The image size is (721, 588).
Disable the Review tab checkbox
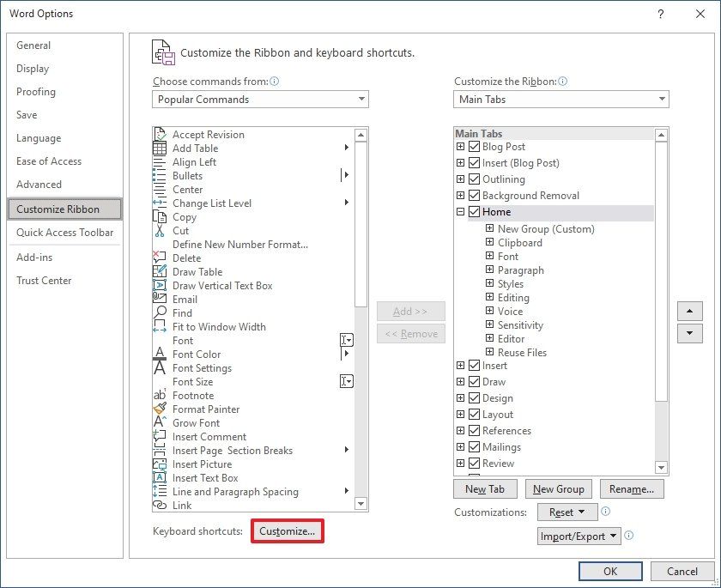(x=475, y=464)
